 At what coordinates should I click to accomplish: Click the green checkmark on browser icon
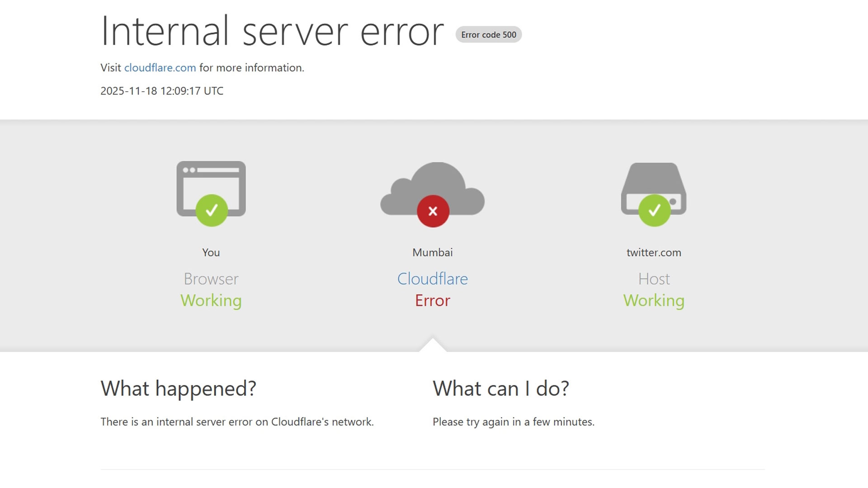pyautogui.click(x=212, y=211)
